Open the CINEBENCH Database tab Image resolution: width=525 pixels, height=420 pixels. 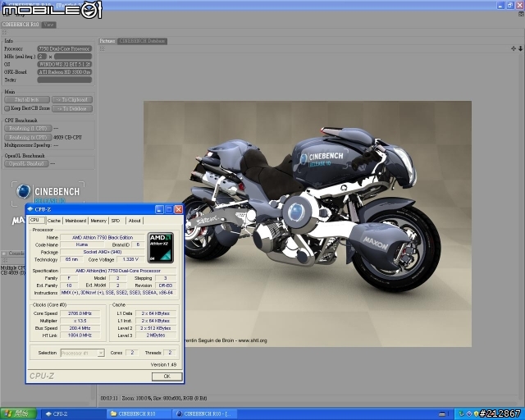click(x=142, y=41)
